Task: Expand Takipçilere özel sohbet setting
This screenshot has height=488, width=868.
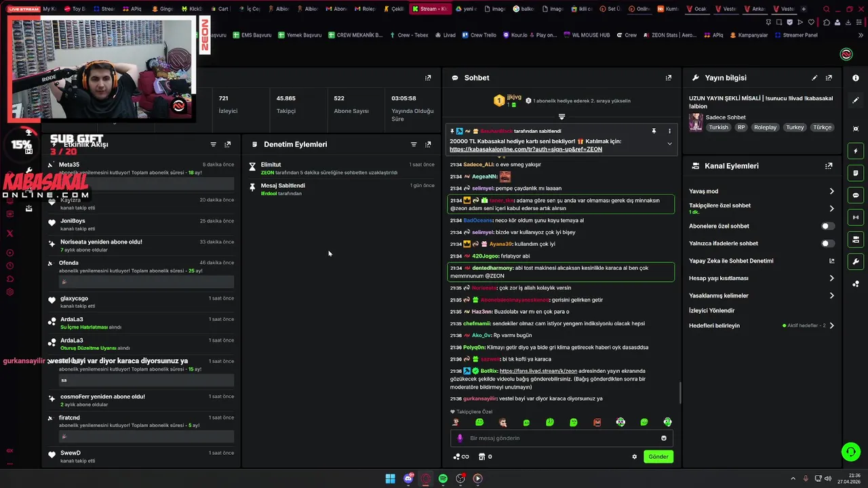Action: click(832, 209)
